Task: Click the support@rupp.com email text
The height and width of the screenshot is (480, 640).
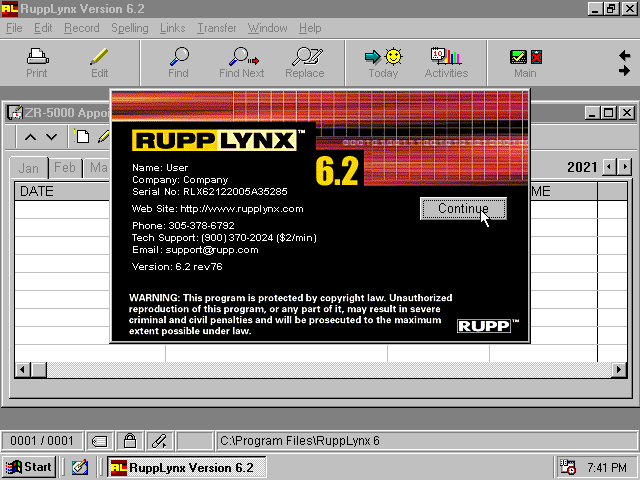Action: 212,250
